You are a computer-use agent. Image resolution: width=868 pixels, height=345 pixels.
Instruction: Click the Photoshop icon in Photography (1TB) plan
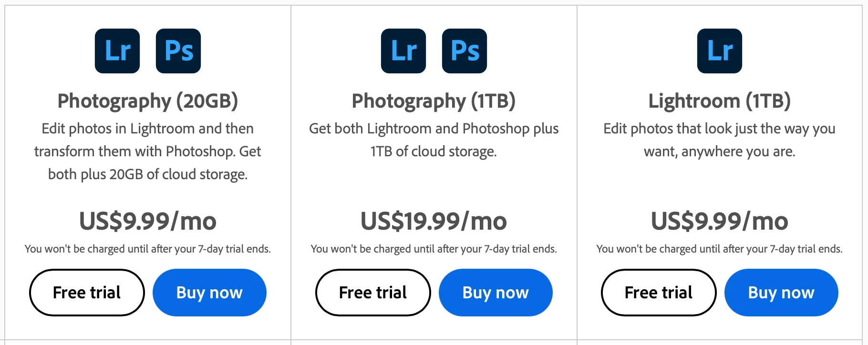pos(465,51)
